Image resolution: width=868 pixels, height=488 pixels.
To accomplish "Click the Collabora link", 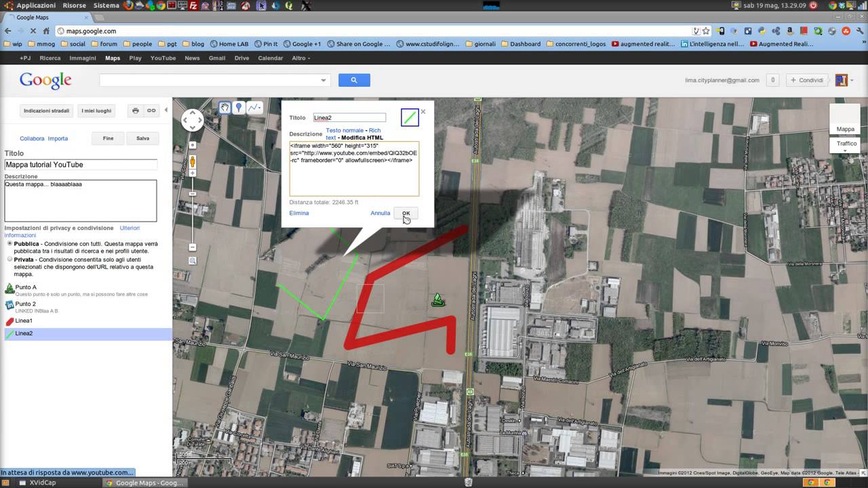I will (32, 138).
